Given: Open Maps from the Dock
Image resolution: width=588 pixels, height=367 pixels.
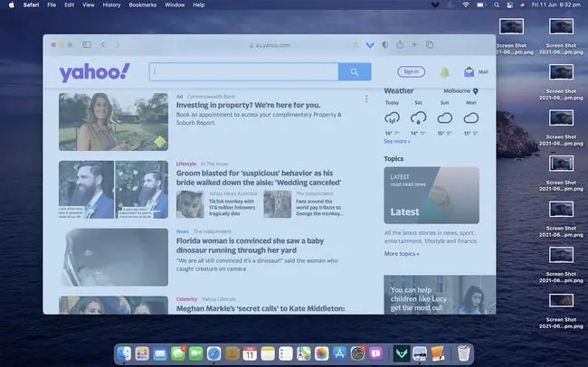Looking at the screenshot, I should 304,353.
